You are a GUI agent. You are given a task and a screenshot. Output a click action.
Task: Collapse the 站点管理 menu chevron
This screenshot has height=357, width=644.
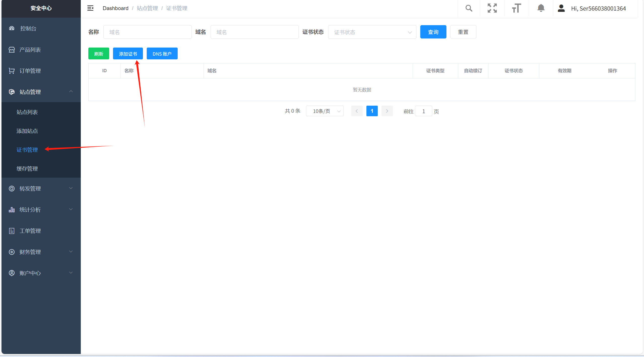[71, 91]
